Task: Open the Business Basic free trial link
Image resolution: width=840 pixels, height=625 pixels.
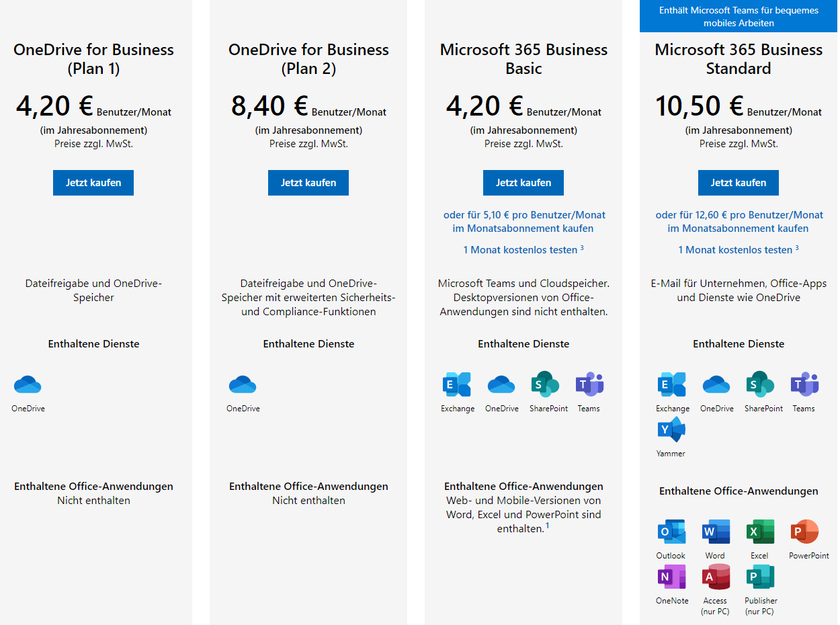Action: (523, 249)
